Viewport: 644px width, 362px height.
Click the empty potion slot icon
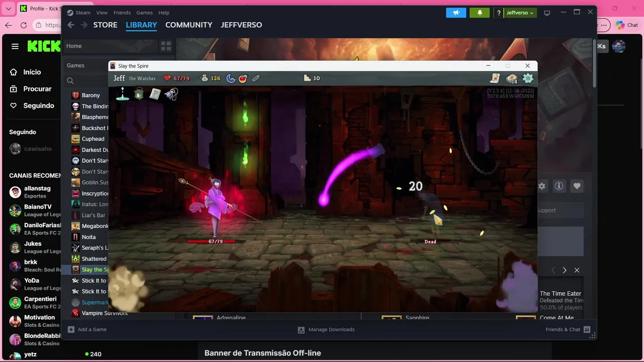click(256, 78)
